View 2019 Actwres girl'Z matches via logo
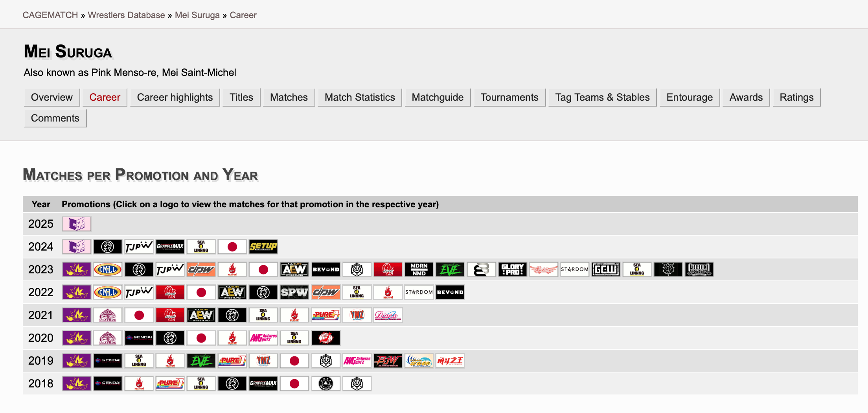Screen dimensions: 868x413 coord(357,361)
